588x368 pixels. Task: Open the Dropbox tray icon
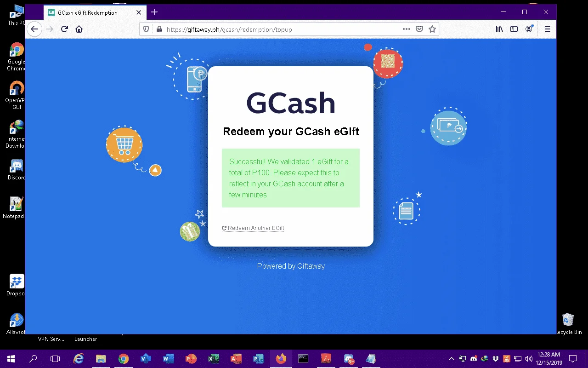[496, 359]
